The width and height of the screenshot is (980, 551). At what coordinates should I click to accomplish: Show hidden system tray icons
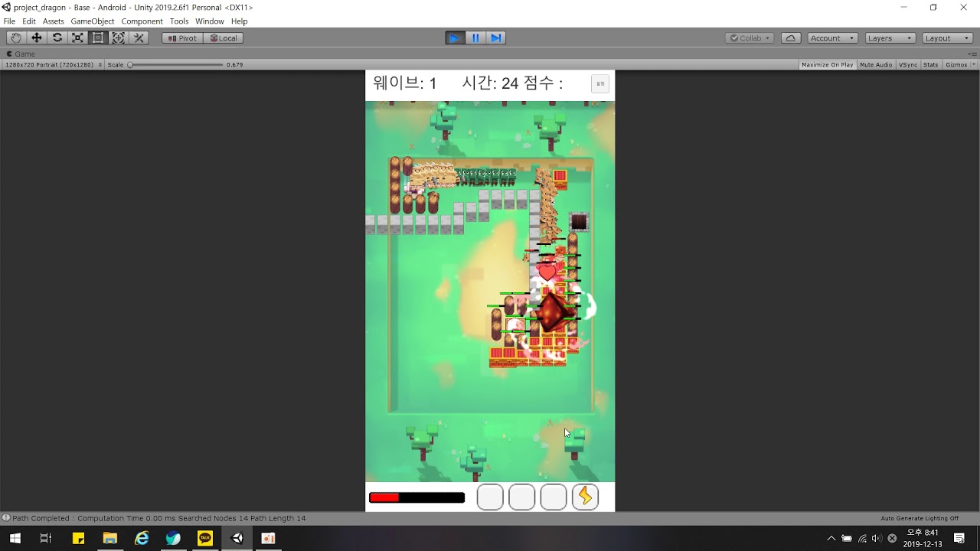point(831,538)
